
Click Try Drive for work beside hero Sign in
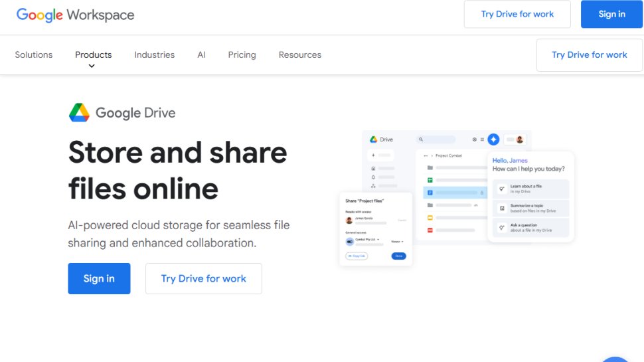tap(204, 278)
